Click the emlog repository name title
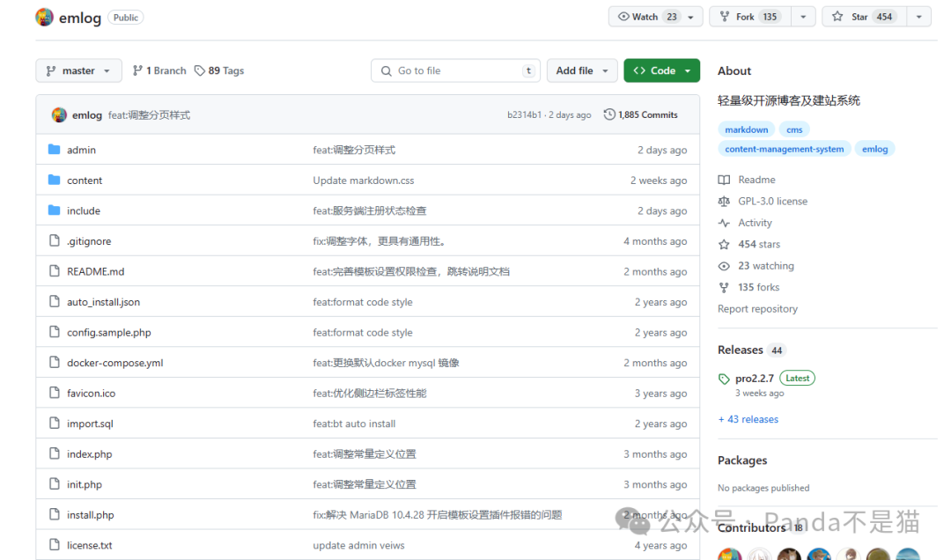Screen dimensions: 951x560 [80, 18]
